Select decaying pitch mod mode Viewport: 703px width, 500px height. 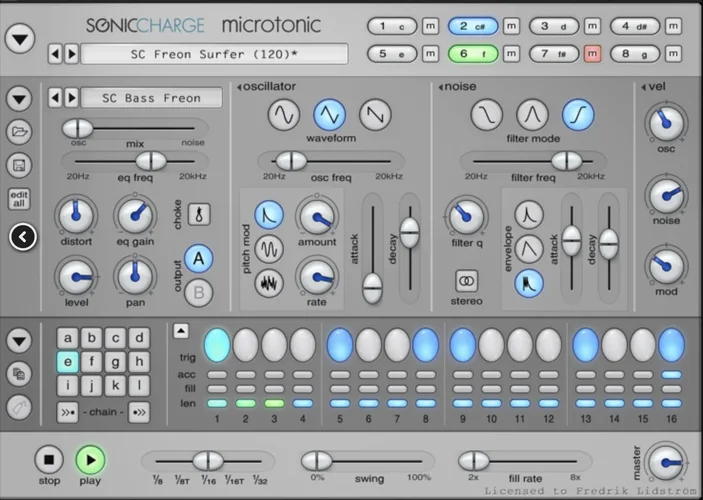[269, 215]
